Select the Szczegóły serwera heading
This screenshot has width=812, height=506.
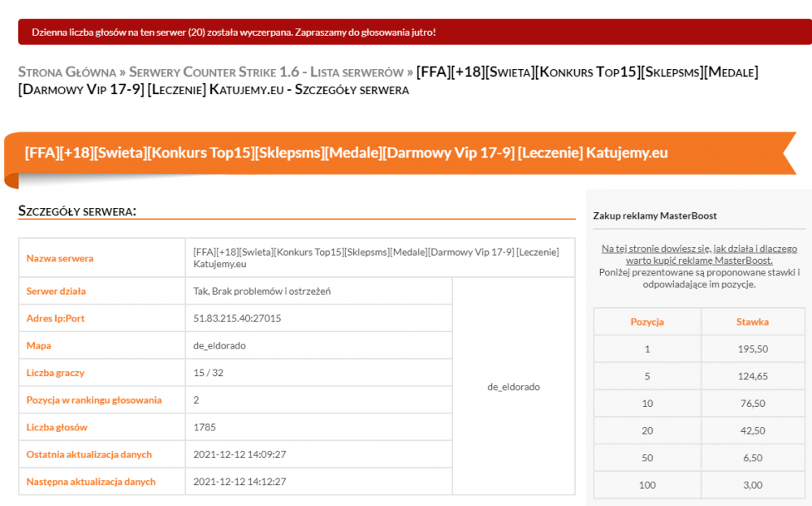77,211
